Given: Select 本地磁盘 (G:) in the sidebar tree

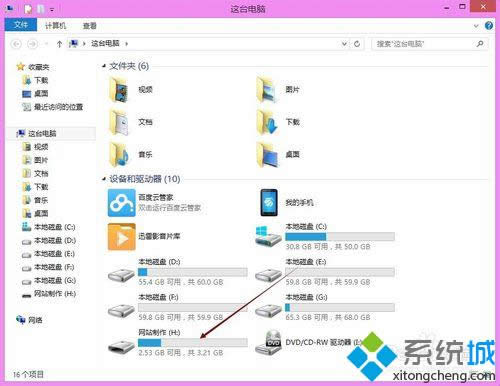Looking at the screenshot, I should 49,280.
